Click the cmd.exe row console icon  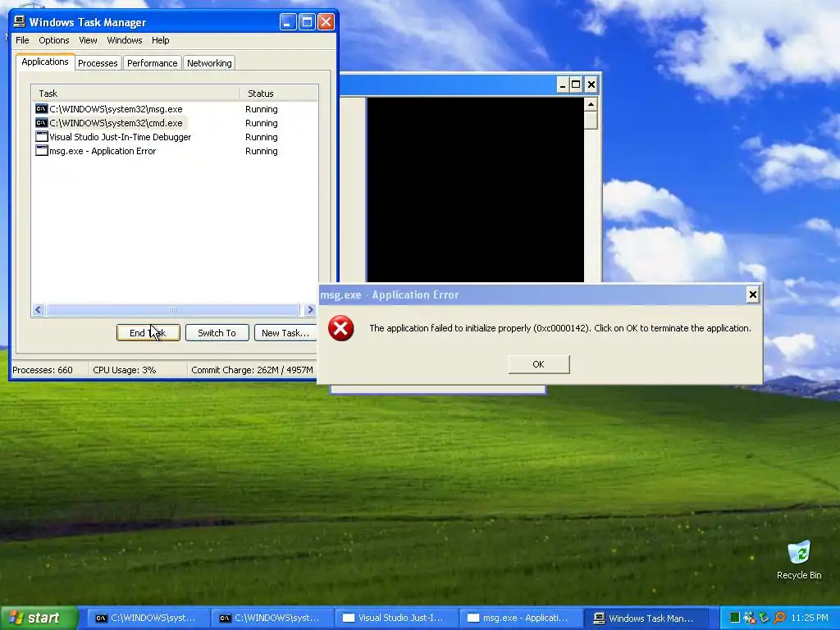coord(41,123)
